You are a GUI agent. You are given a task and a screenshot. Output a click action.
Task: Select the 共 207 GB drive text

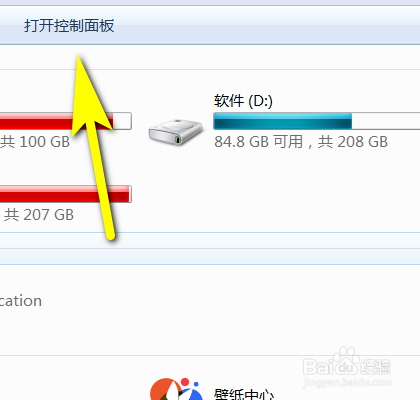(39, 215)
